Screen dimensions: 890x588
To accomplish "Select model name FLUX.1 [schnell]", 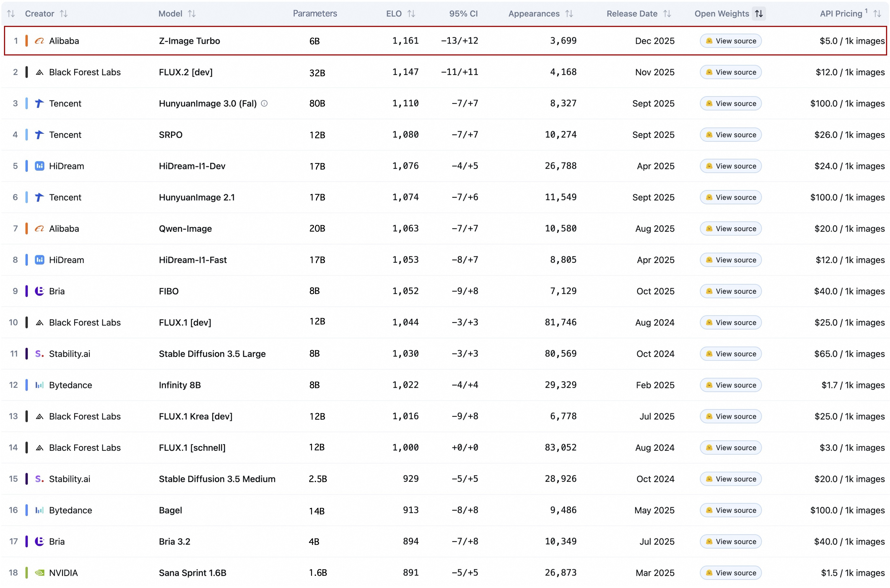I will (x=192, y=448).
